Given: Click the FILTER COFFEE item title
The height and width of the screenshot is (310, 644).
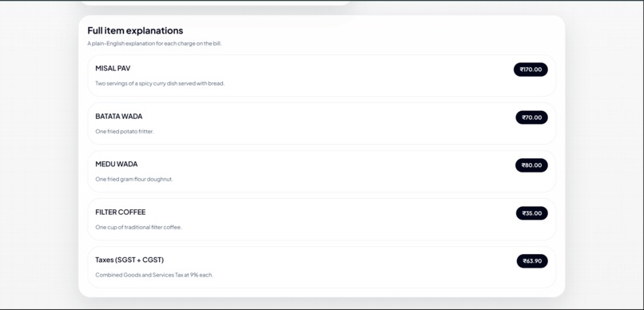Looking at the screenshot, I should (121, 213).
